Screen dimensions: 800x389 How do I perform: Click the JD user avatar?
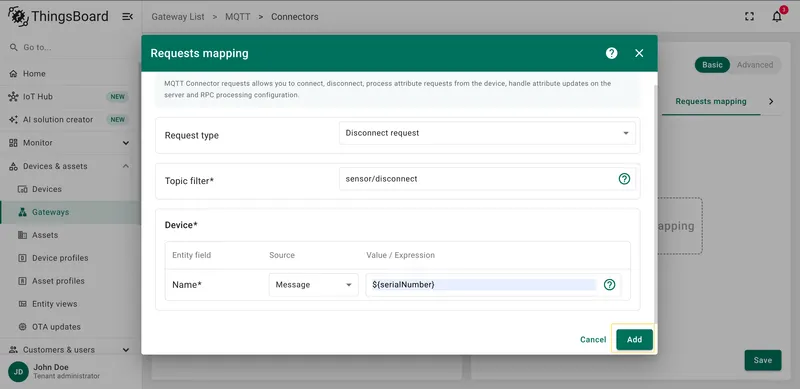pos(18,372)
